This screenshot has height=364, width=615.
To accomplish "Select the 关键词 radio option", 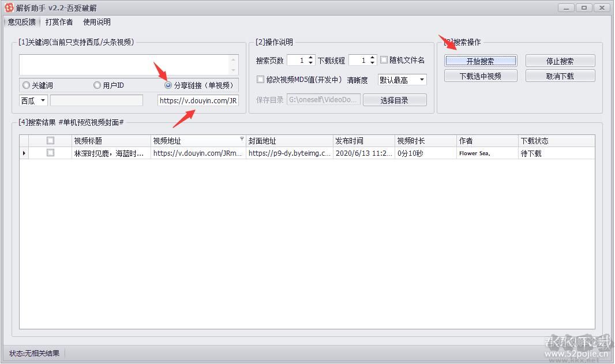I will [26, 85].
